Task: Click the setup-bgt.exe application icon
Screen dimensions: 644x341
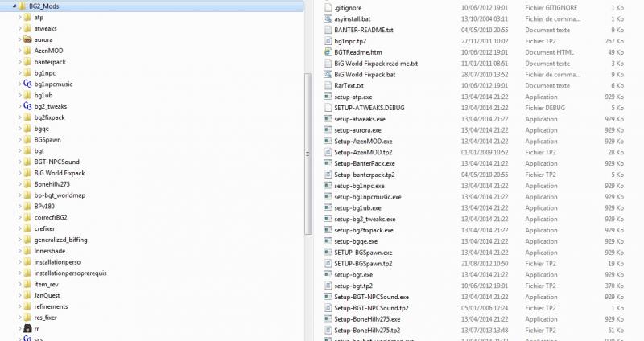Action: point(328,274)
